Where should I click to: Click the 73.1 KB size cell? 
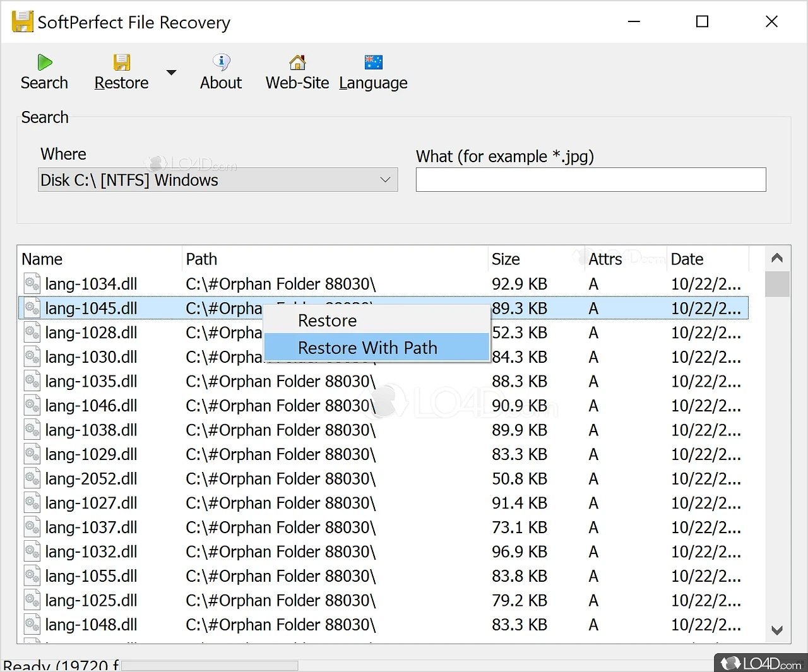(520, 528)
